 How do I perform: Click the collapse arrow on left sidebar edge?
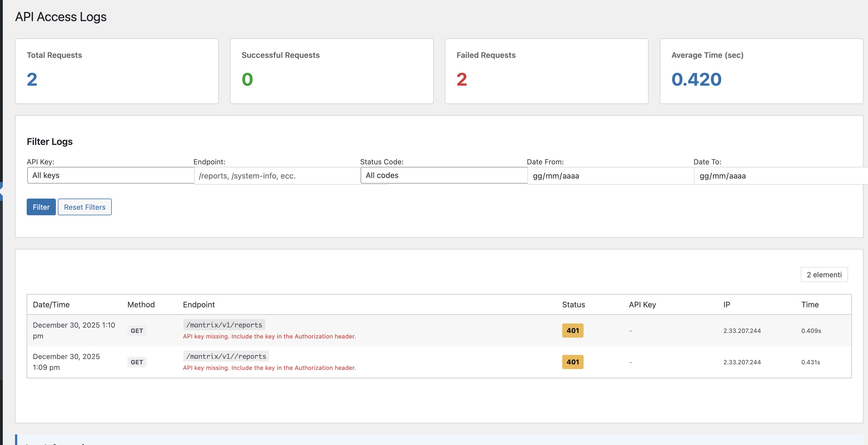tap(1, 191)
